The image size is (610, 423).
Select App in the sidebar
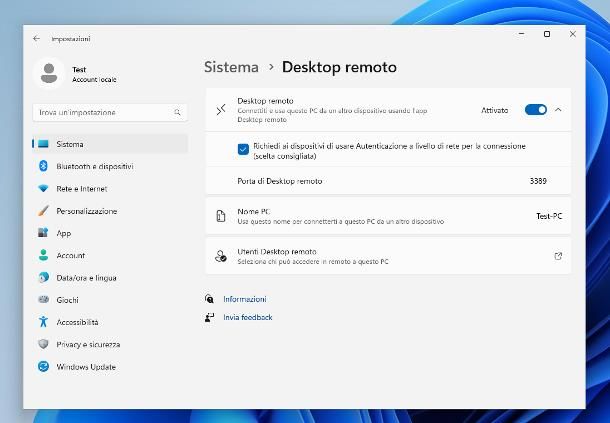tap(110, 233)
